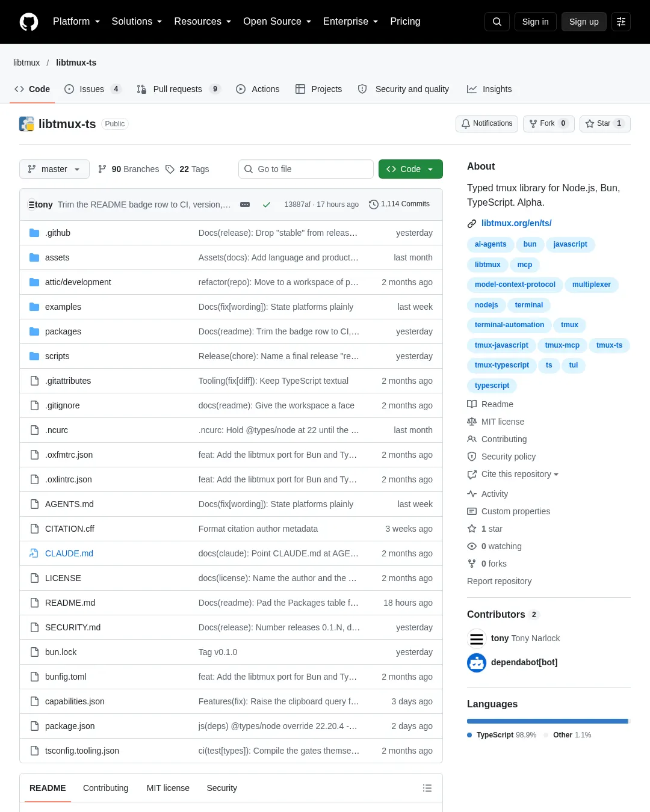The image size is (650, 812).
Task: Switch to the Issues tab
Action: (x=93, y=89)
